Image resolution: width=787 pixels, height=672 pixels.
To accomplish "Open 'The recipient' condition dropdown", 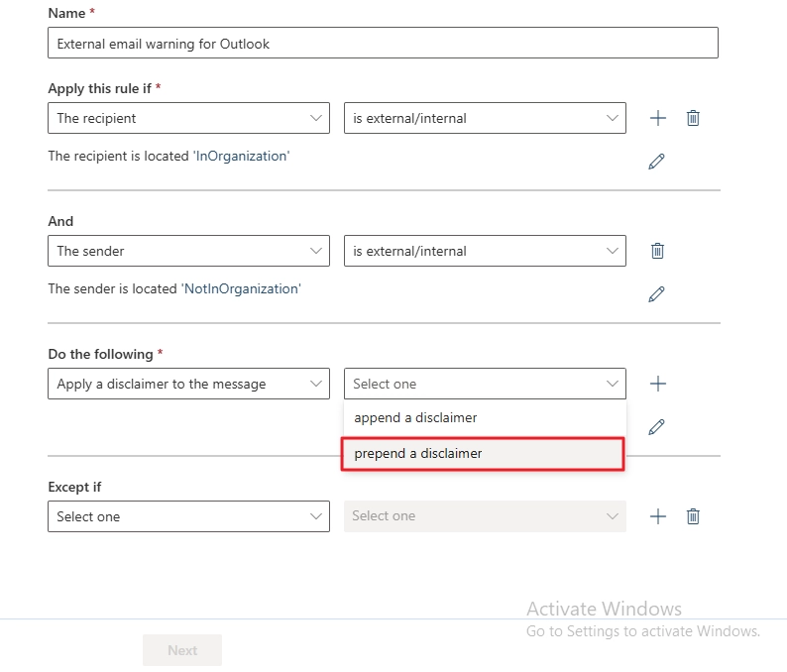I will [x=188, y=118].
